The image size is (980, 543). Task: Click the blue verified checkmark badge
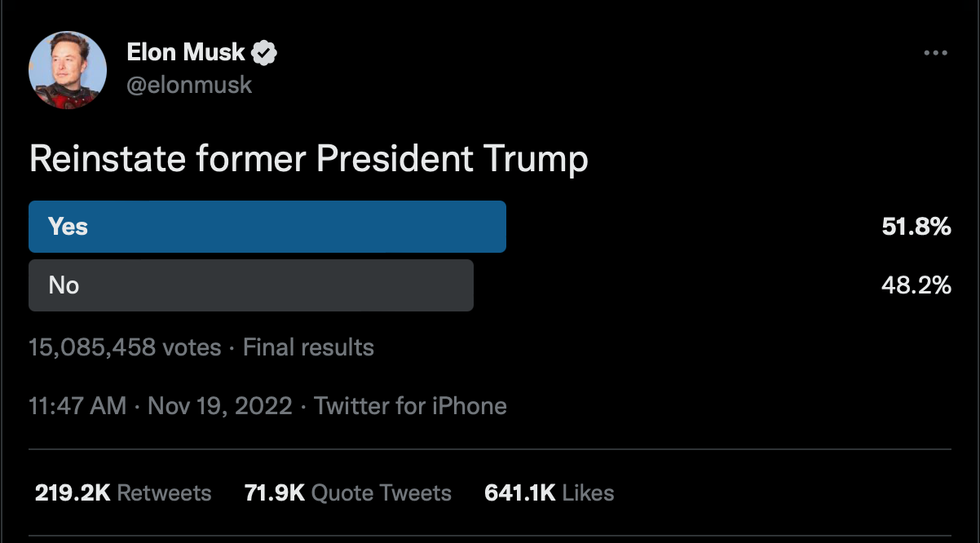click(x=265, y=53)
